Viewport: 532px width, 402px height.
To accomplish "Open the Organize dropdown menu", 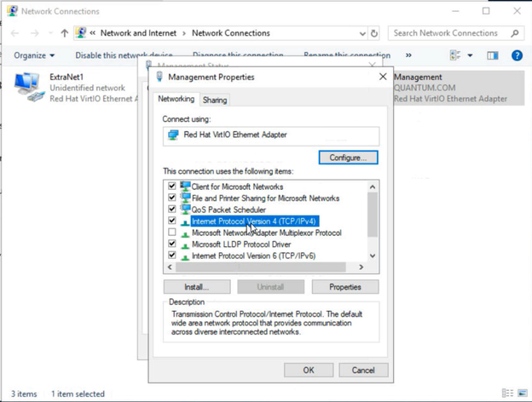I will 34,55.
